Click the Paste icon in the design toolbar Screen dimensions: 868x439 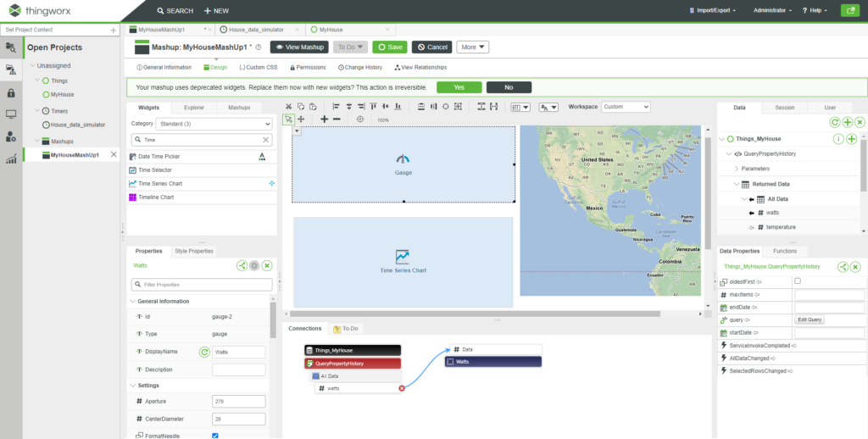point(313,107)
